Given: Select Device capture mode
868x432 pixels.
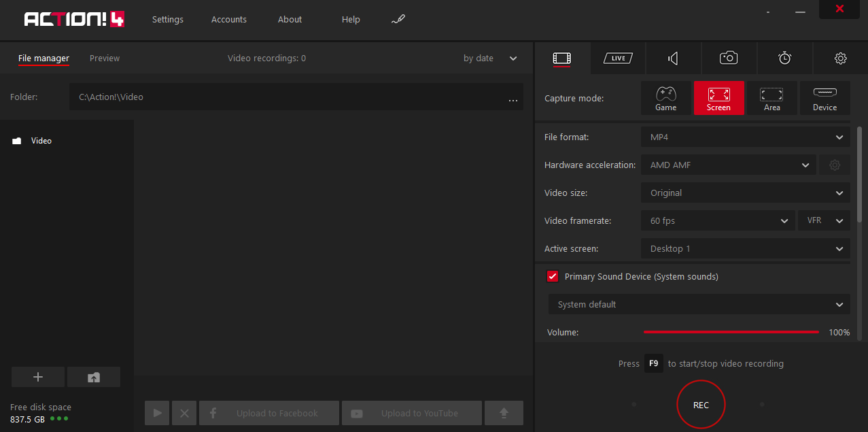Looking at the screenshot, I should point(824,99).
